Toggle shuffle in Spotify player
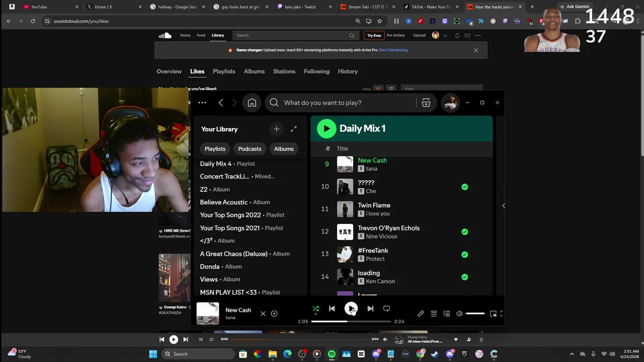 [315, 309]
